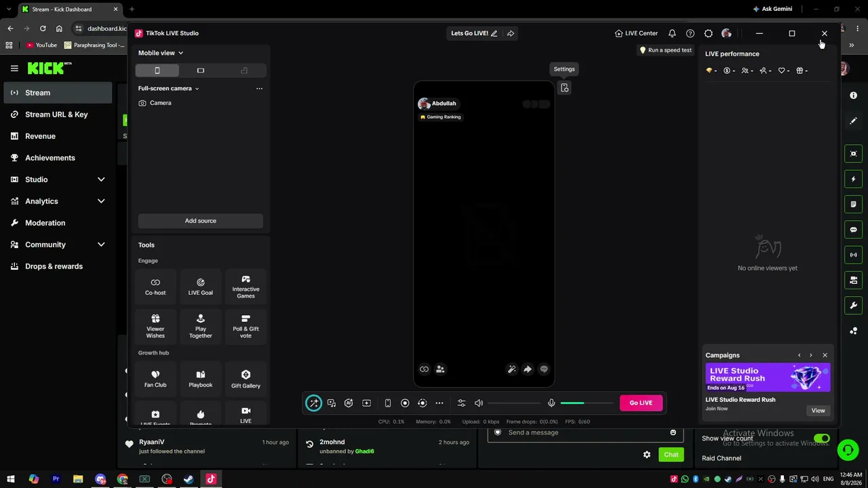Click Add source button

point(201,221)
